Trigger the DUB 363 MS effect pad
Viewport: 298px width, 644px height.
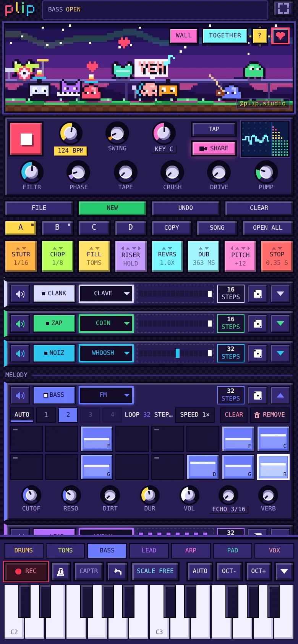tap(204, 256)
